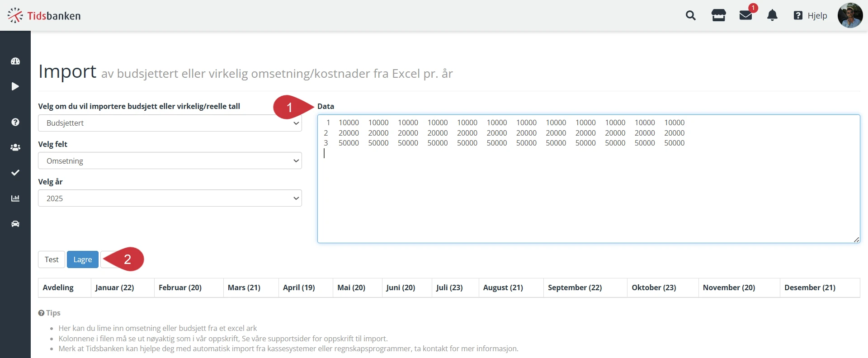Click the Test button
The image size is (868, 358).
pos(52,259)
